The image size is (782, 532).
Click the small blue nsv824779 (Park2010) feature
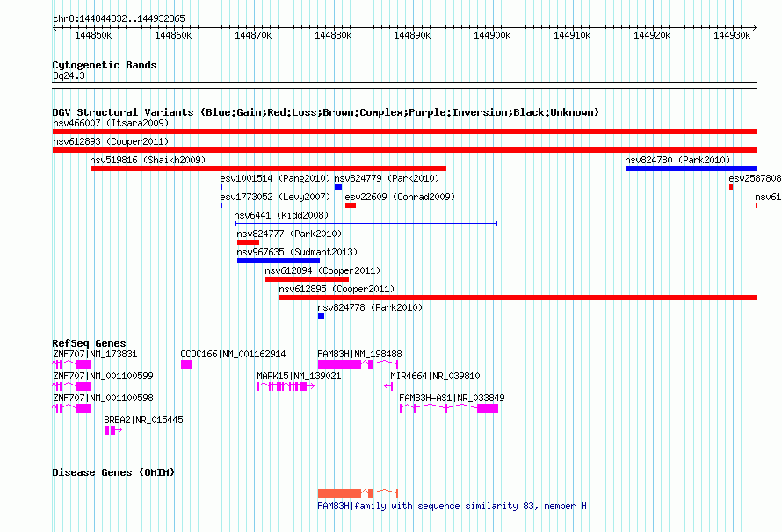click(x=338, y=187)
